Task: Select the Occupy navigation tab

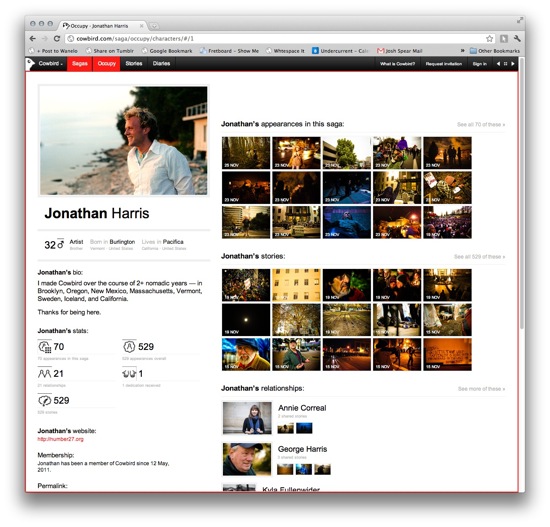Action: (x=107, y=64)
